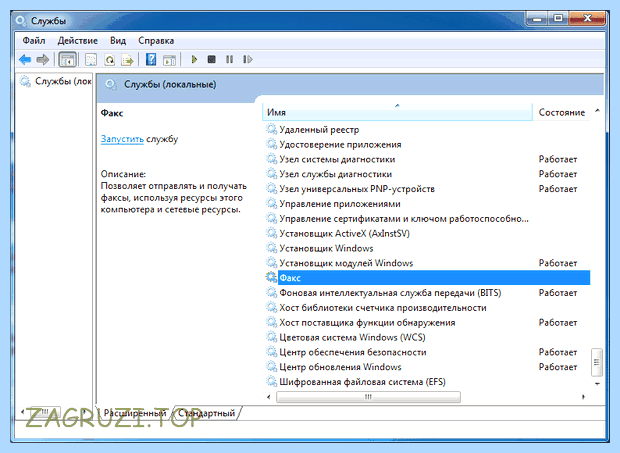Click the vertical scrollbar thumb
The width and height of the screenshot is (620, 453).
(x=597, y=362)
